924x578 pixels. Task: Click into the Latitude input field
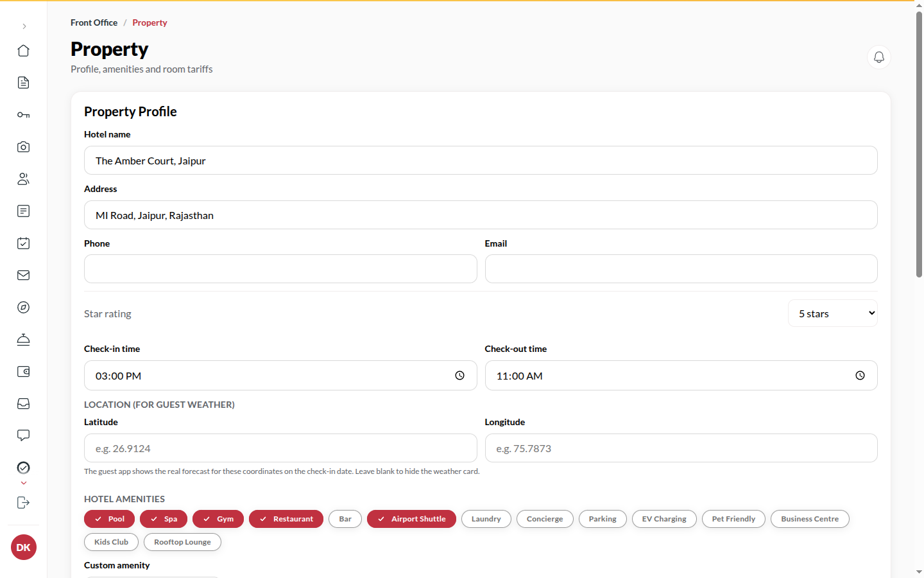[x=280, y=448]
